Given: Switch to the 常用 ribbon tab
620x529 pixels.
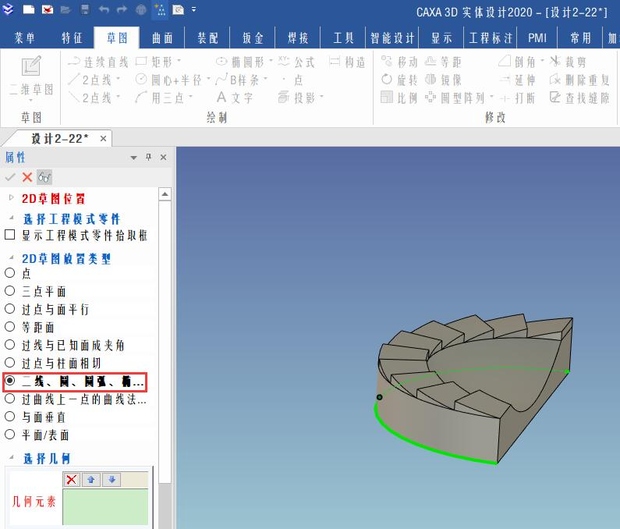Looking at the screenshot, I should click(580, 38).
